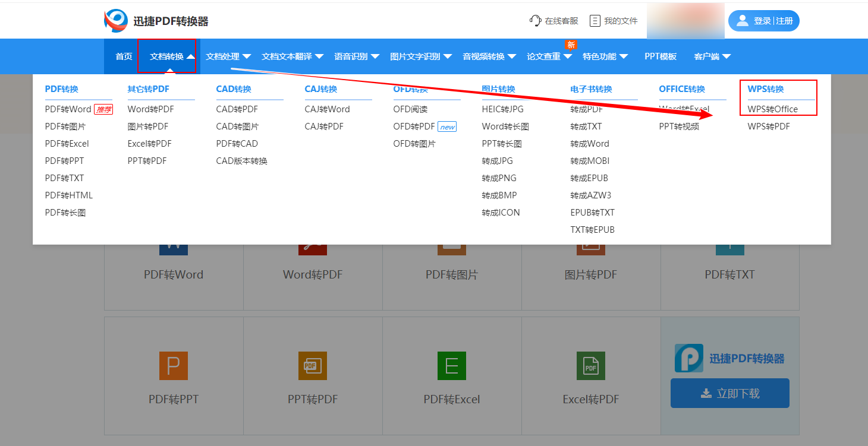Open 在线客服 via the headset icon
This screenshot has width=868, height=446.
coord(535,21)
